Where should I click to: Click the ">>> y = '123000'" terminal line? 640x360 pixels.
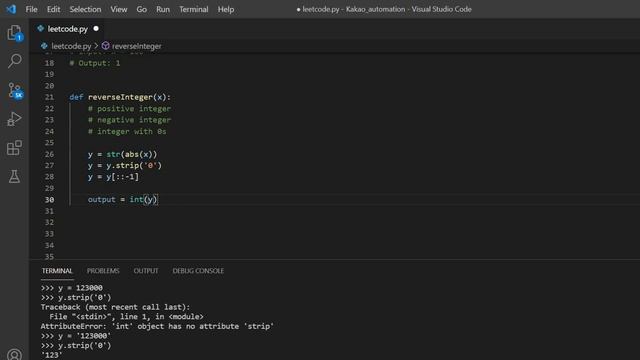(76, 336)
